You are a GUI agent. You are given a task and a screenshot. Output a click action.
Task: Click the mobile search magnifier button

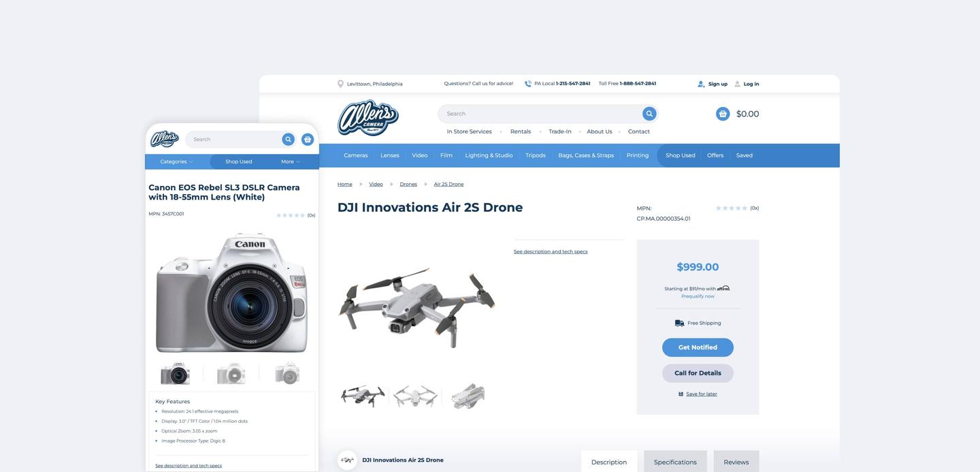point(289,139)
